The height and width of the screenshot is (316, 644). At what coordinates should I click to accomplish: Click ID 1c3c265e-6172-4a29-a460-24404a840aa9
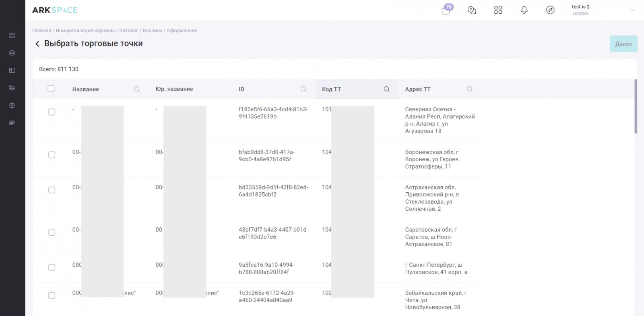tap(267, 297)
